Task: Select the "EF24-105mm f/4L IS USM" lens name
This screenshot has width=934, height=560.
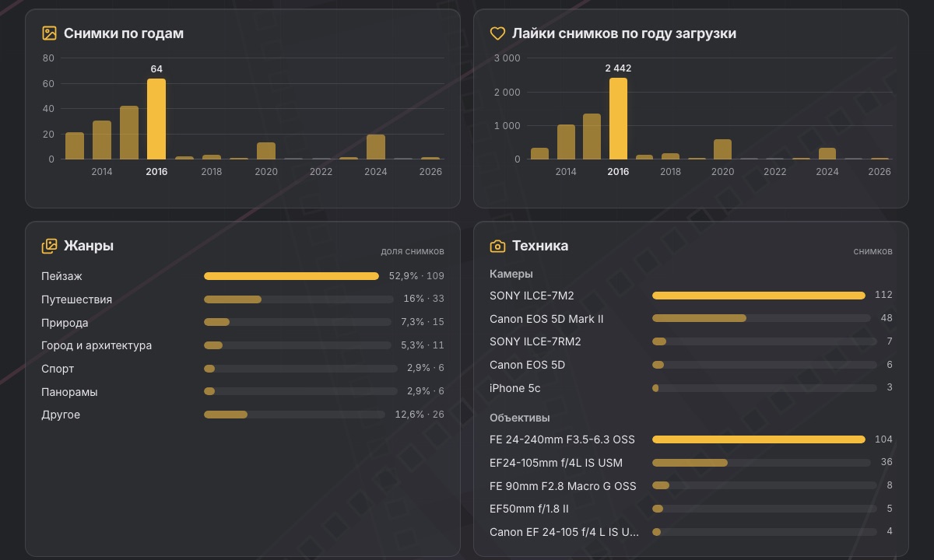Action: tap(556, 463)
